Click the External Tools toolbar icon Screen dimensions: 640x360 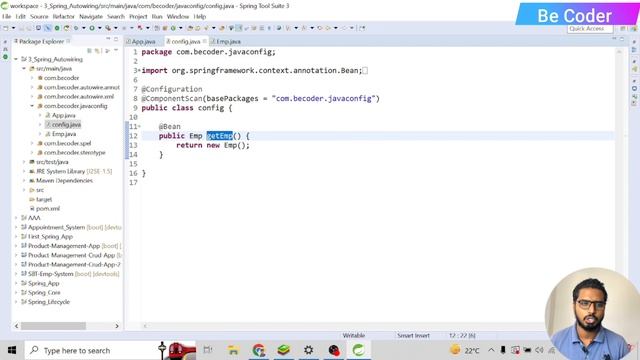click(x=108, y=28)
